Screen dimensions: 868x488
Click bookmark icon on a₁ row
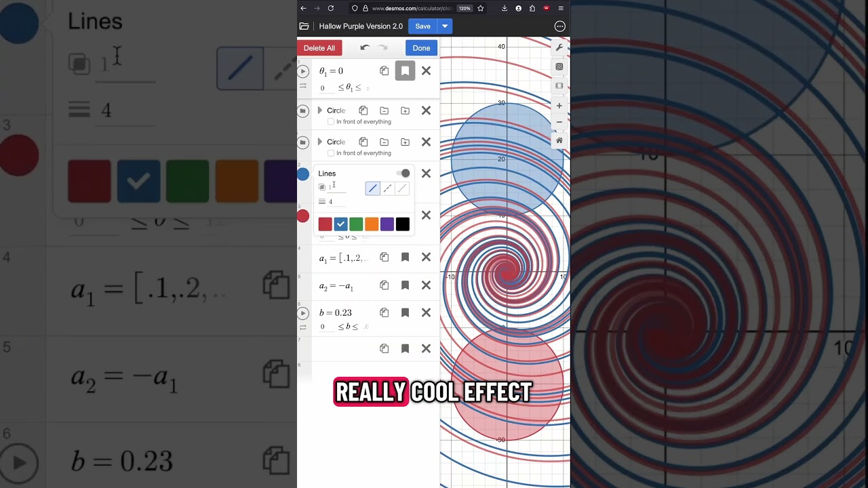pyautogui.click(x=405, y=257)
